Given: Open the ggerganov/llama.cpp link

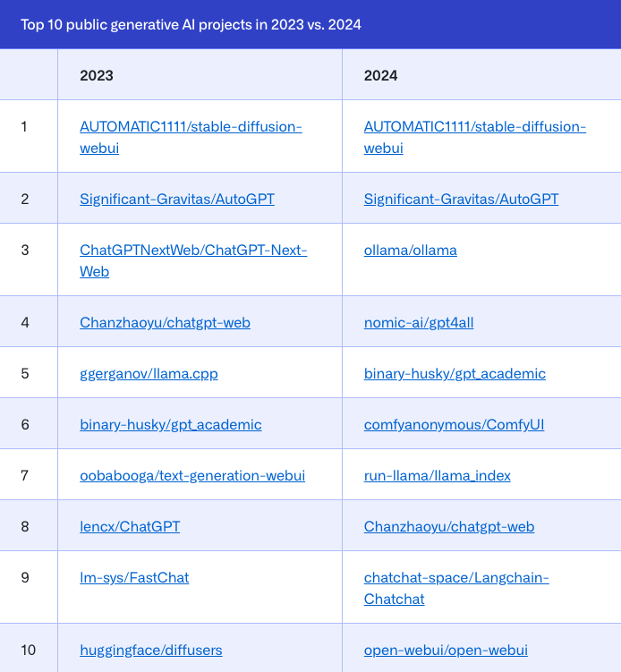Looking at the screenshot, I should coord(149,373).
